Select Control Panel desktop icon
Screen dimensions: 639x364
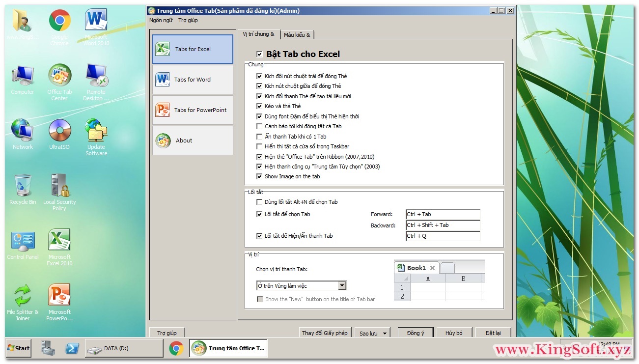23,244
